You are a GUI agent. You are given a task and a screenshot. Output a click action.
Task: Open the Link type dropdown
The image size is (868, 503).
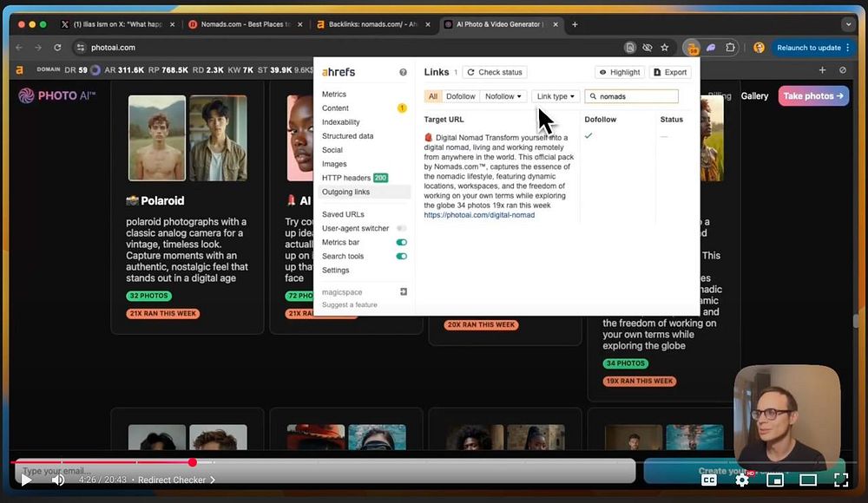[x=556, y=96]
